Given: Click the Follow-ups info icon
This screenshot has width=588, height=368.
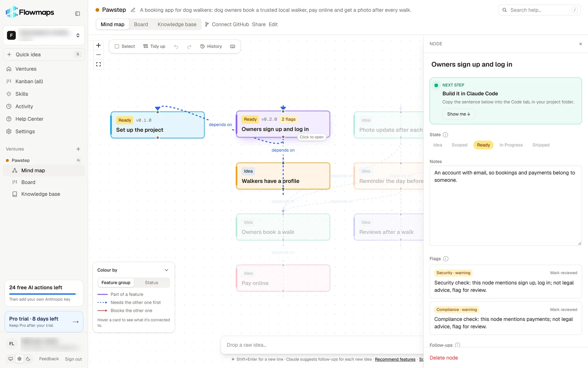Looking at the screenshot, I should (458, 345).
